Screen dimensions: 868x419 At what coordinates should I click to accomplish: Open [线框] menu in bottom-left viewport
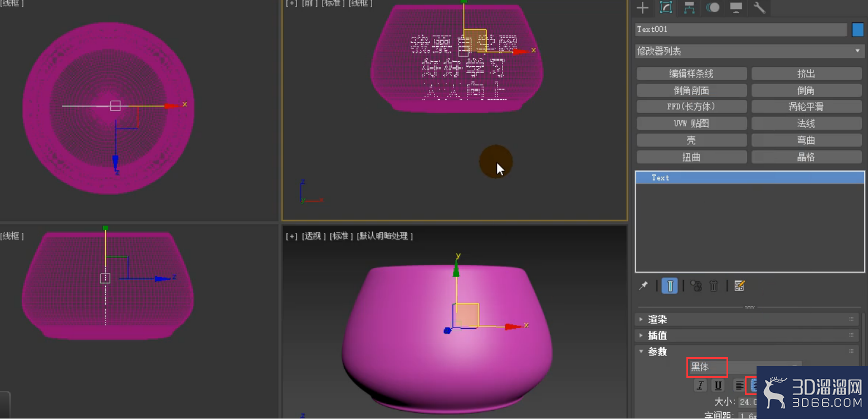point(12,236)
